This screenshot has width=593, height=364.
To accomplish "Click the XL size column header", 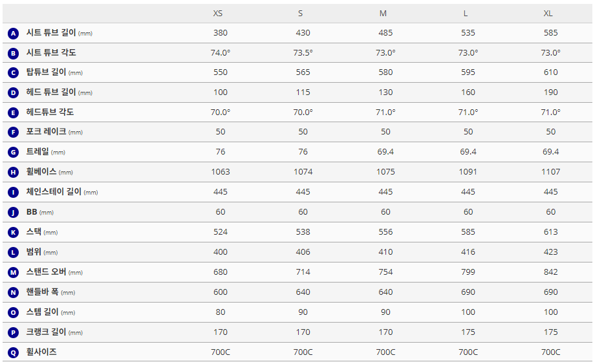I will click(550, 14).
